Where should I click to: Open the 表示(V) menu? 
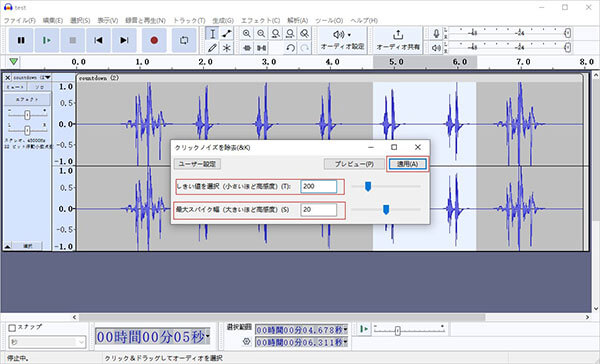108,20
